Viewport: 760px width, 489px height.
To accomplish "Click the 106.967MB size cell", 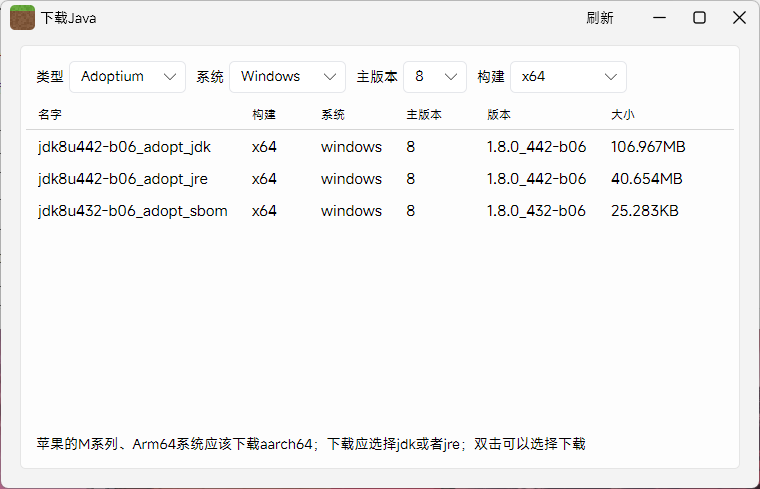I will coord(648,147).
